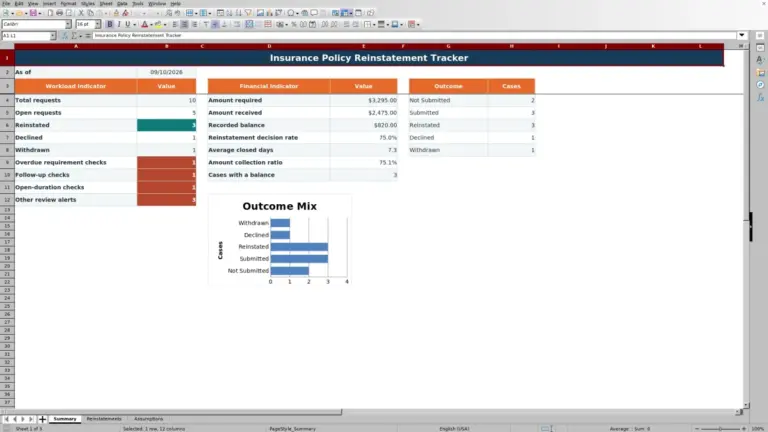
Task: Click the Insert image icon
Action: coord(260,13)
